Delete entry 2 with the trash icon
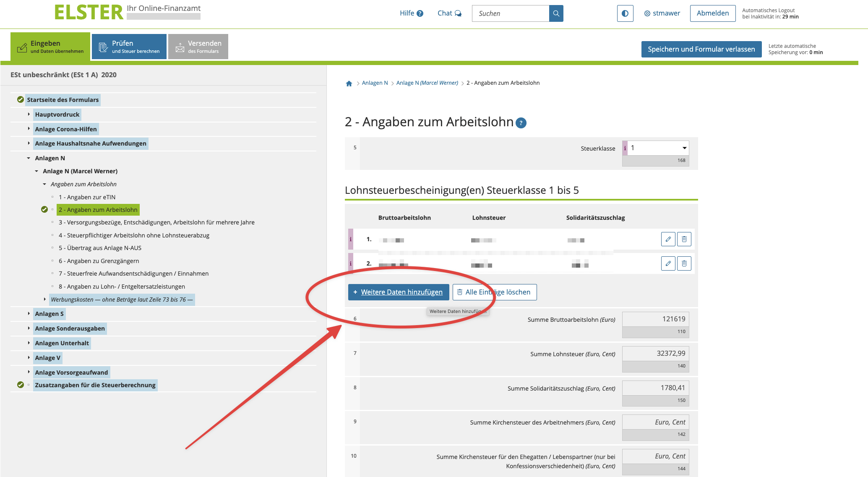 click(x=684, y=263)
